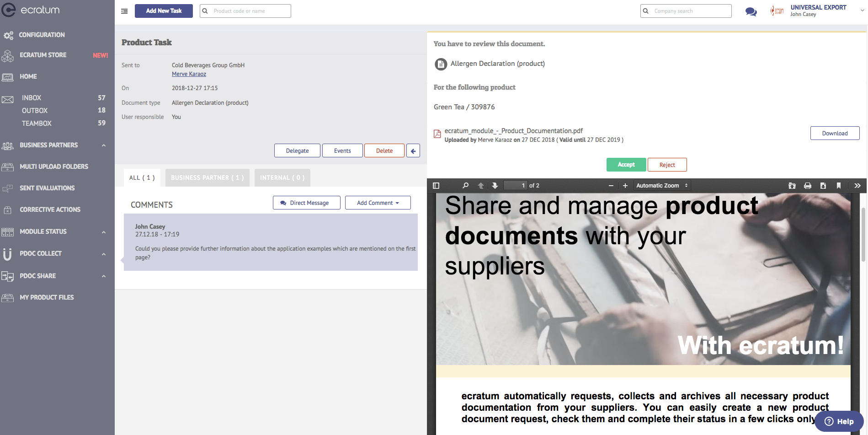Focus the product code search field
This screenshot has height=435, width=868.
point(245,11)
